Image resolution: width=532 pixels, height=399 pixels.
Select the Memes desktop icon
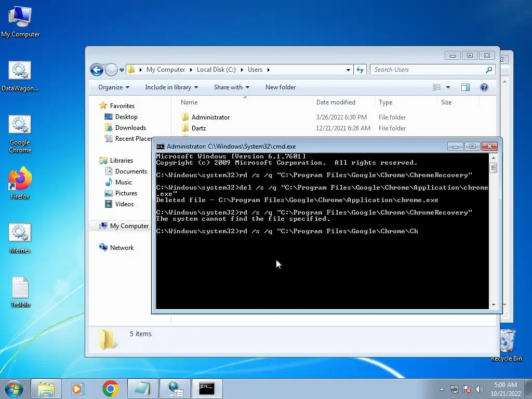tap(20, 238)
